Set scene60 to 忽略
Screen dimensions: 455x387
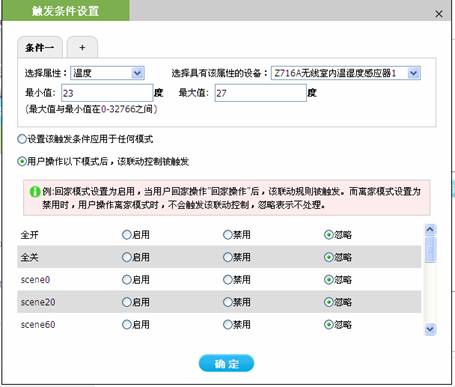(x=329, y=324)
